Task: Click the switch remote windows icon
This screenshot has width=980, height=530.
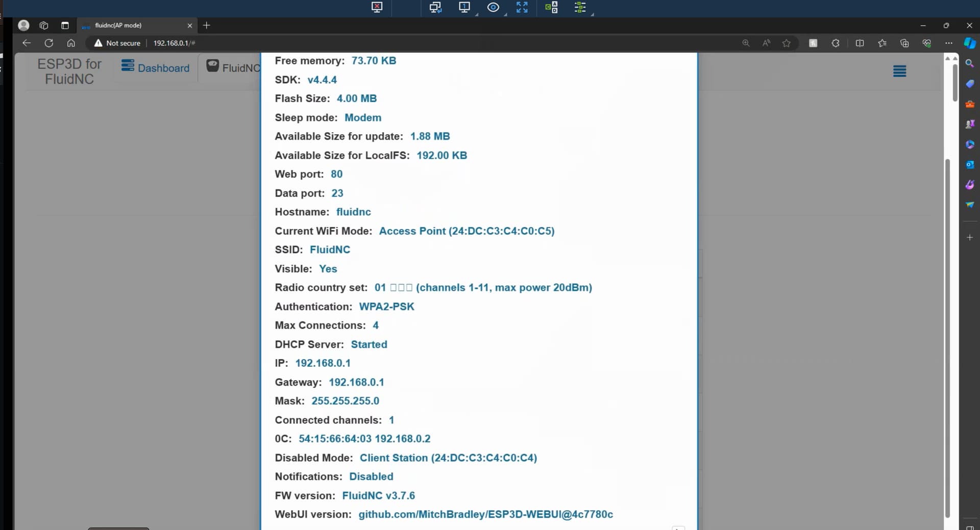Action: click(435, 7)
